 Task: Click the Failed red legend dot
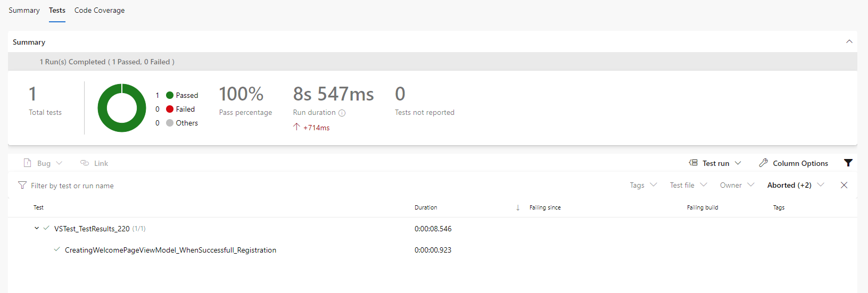click(170, 109)
